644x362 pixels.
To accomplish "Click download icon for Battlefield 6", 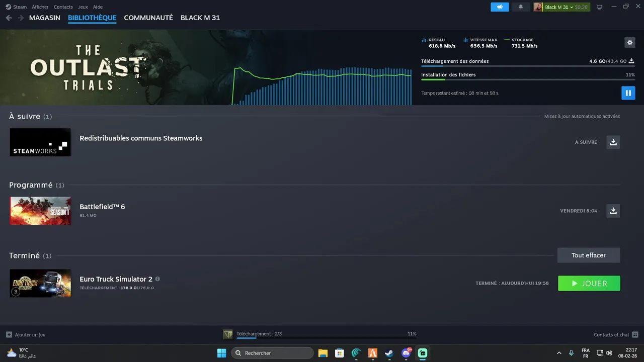I will pos(613,211).
